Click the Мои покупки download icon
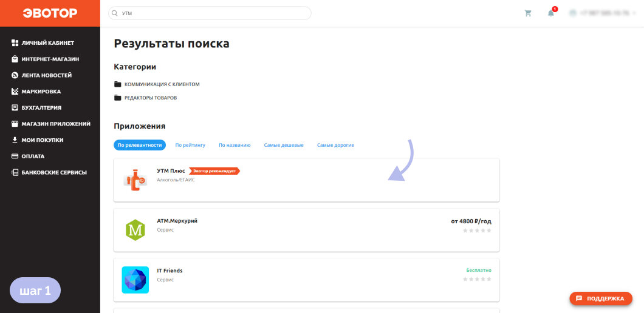This screenshot has height=313, width=644. tap(15, 140)
